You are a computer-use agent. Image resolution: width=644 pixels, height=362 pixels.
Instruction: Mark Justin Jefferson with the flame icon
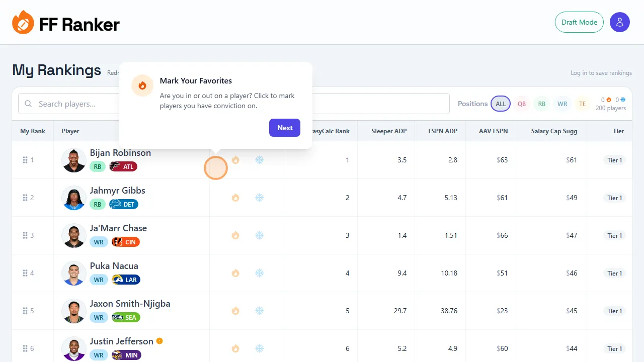tap(235, 348)
